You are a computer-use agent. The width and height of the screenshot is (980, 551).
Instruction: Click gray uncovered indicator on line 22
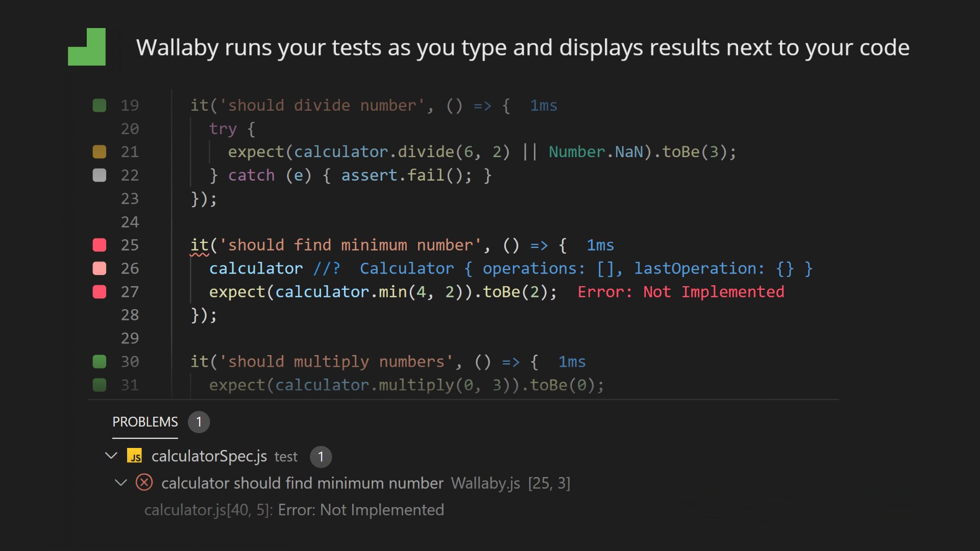[x=100, y=176]
